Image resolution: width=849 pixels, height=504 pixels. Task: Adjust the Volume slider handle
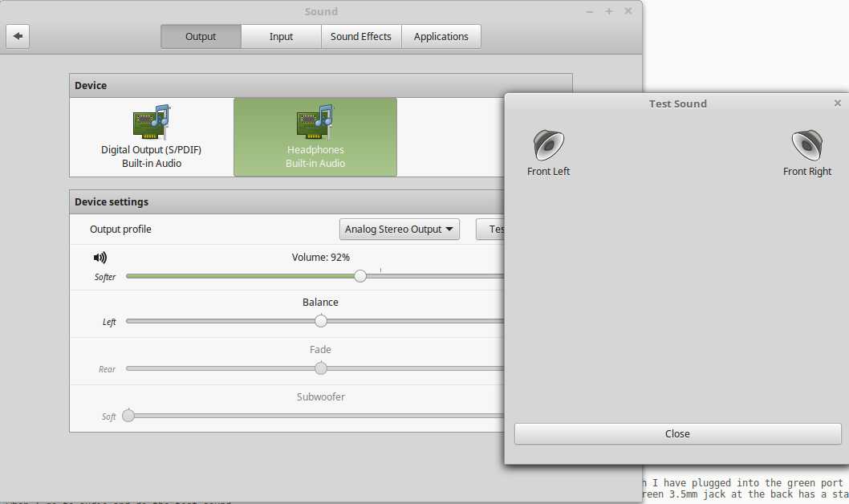(x=360, y=276)
